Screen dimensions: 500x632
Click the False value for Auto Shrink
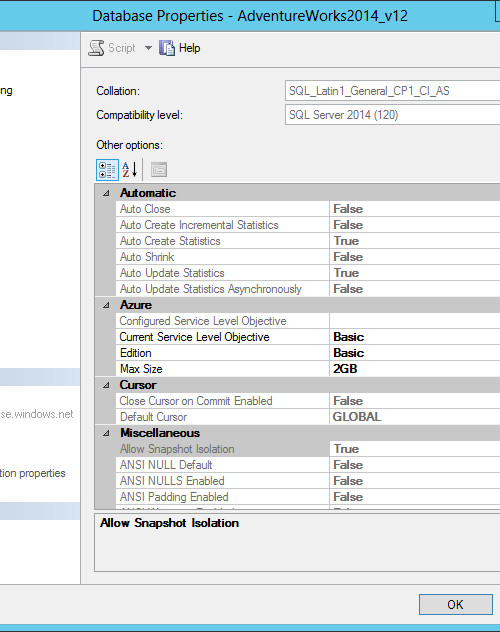(348, 257)
